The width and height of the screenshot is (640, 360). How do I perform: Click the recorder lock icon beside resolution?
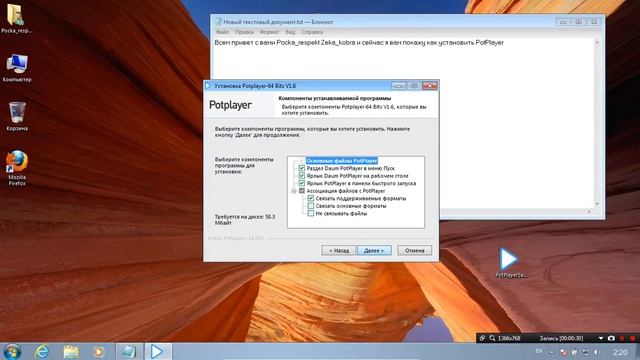point(482,338)
